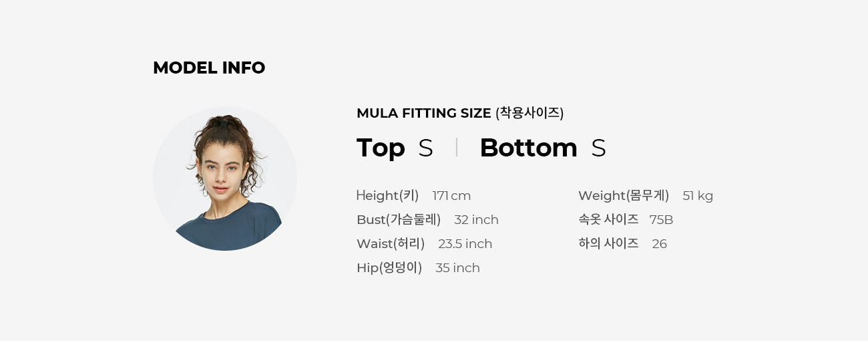Click the 171 cm height value
Viewport: 868px width, 341px height.
pyautogui.click(x=451, y=196)
